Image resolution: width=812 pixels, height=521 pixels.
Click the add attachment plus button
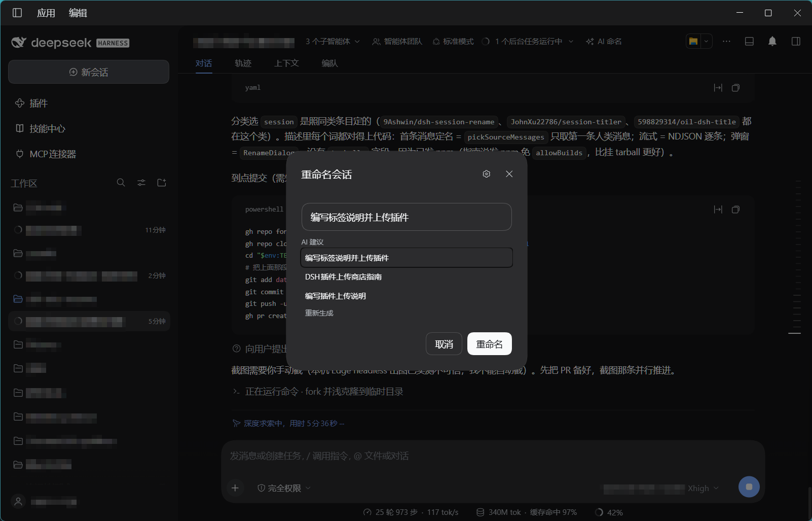tap(235, 488)
